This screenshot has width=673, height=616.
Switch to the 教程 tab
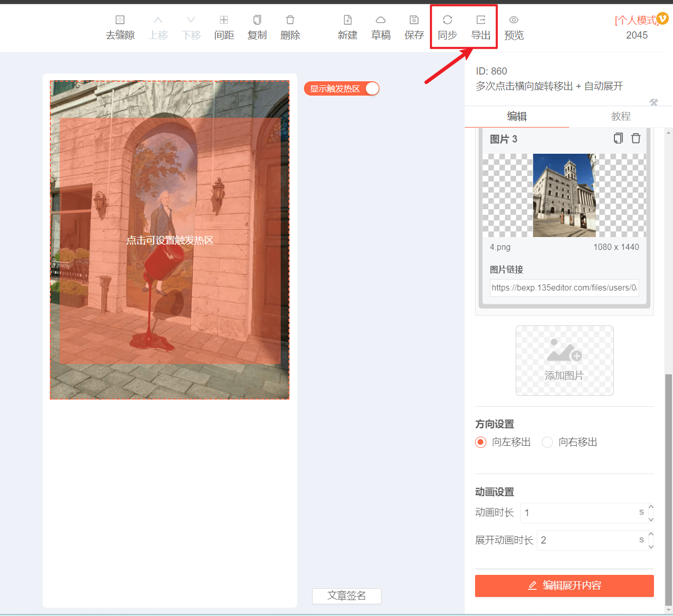pos(621,116)
